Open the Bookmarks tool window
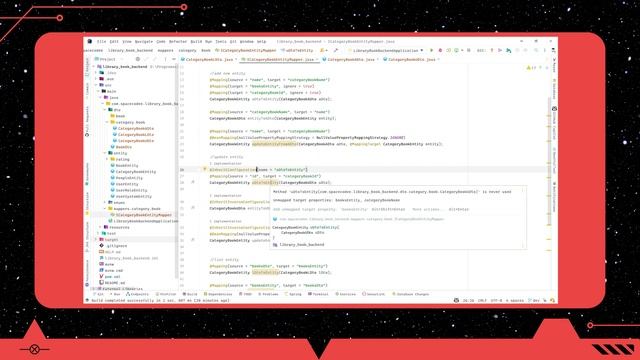Viewport: 640px width, 360px height. click(87, 174)
